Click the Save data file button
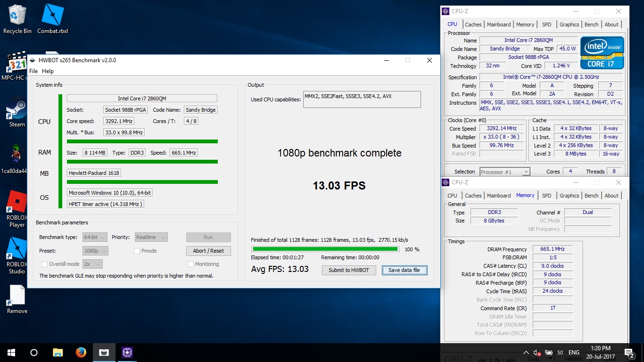 pos(404,270)
